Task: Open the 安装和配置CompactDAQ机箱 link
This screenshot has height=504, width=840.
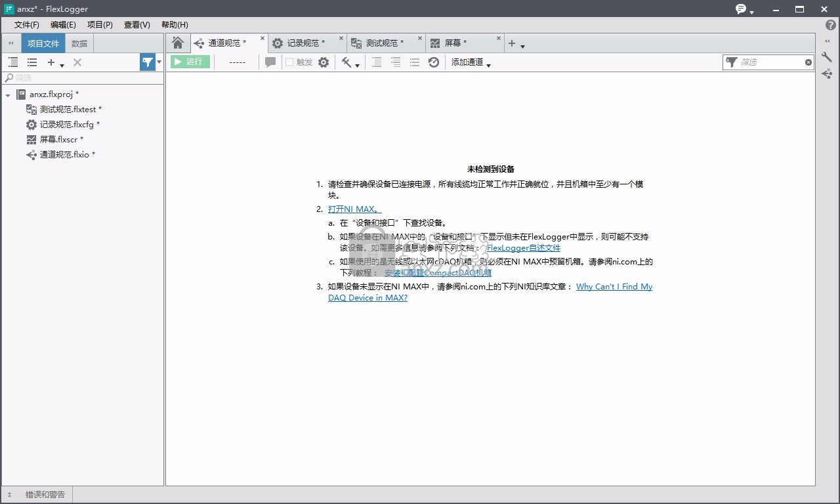Action: 438,273
